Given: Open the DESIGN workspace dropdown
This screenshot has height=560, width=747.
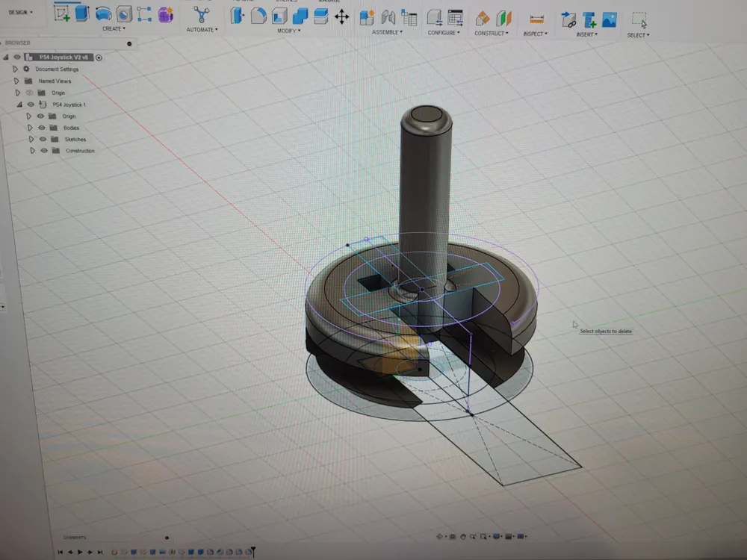Looking at the screenshot, I should click(x=21, y=12).
